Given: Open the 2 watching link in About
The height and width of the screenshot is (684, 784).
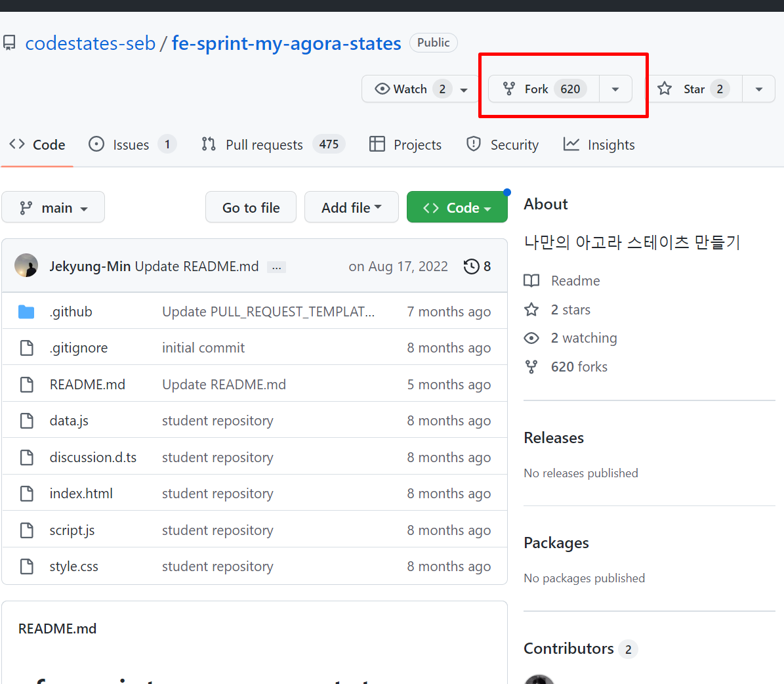Looking at the screenshot, I should (584, 338).
